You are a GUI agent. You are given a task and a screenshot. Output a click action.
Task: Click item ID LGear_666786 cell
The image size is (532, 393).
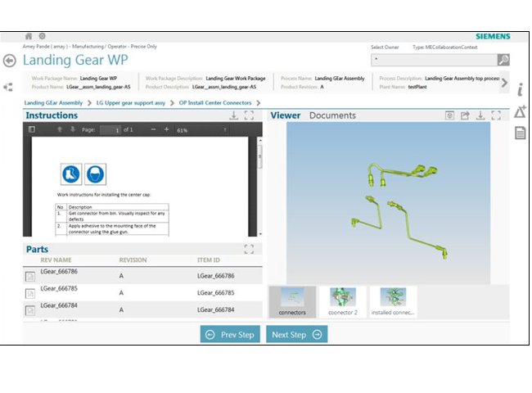(216, 276)
